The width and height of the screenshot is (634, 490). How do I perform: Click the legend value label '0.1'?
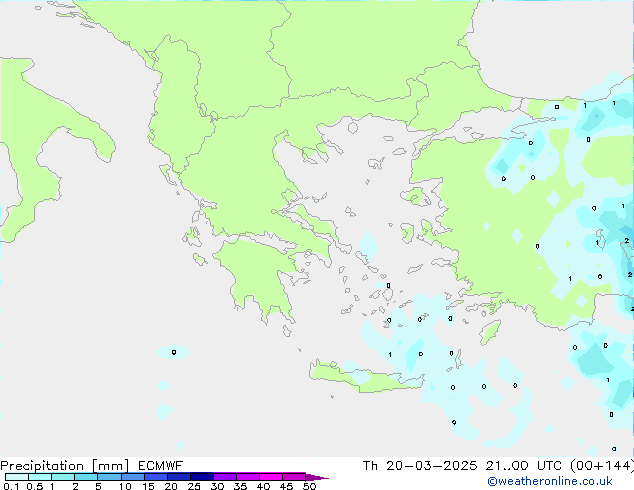[x=11, y=486]
